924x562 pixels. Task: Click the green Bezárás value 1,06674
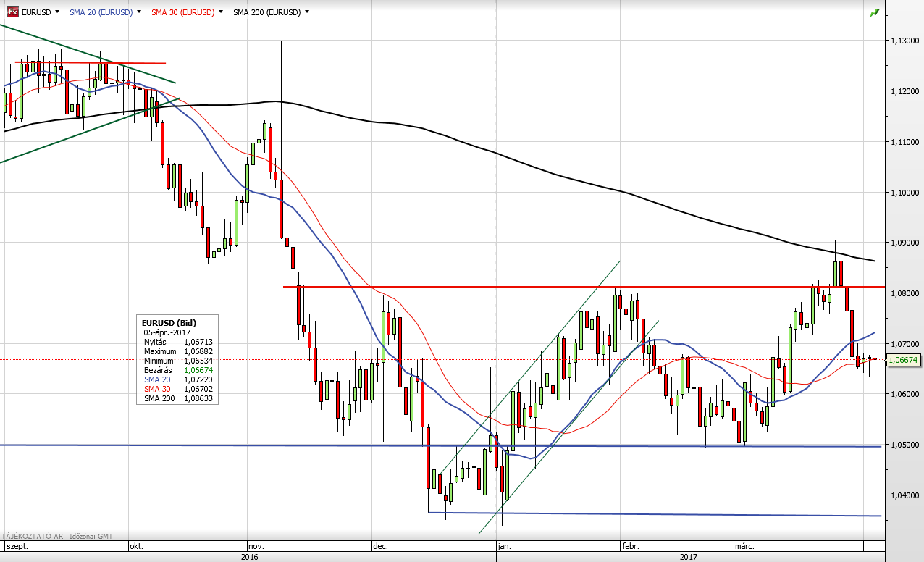click(198, 369)
